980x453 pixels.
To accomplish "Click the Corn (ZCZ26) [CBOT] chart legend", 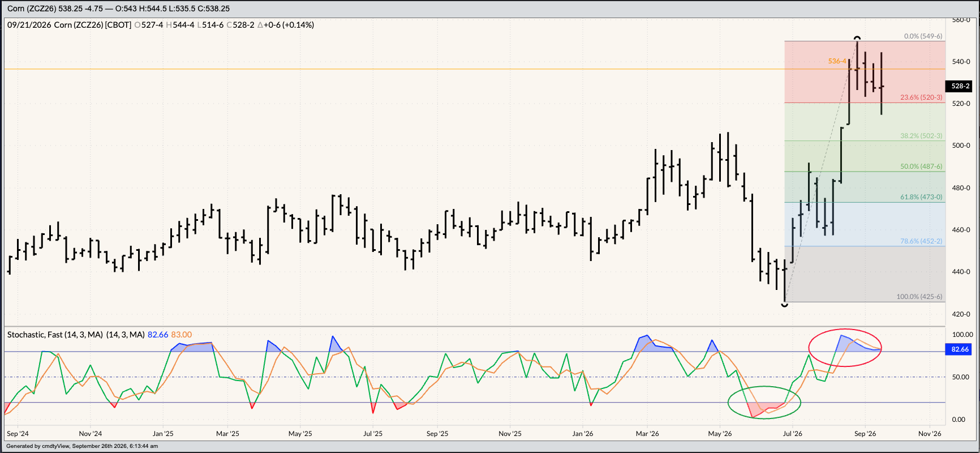I will point(93,25).
